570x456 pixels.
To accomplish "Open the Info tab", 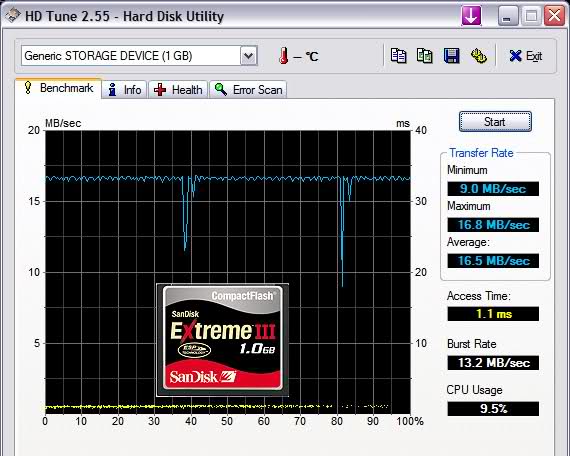I will (x=124, y=89).
